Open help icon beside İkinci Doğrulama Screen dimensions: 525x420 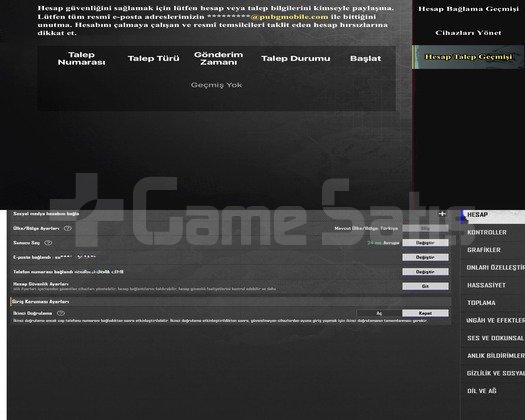(x=61, y=313)
